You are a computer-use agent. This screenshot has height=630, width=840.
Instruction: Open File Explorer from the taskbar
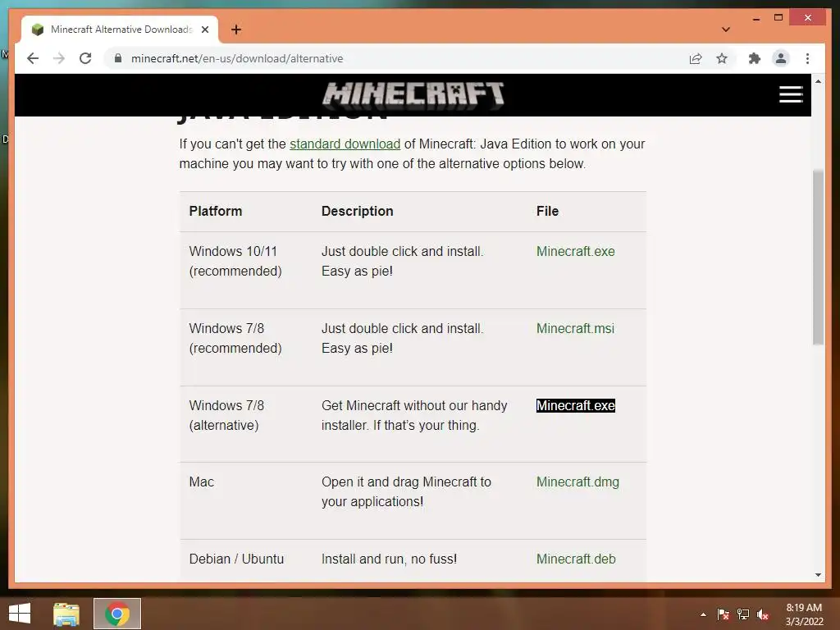(66, 614)
